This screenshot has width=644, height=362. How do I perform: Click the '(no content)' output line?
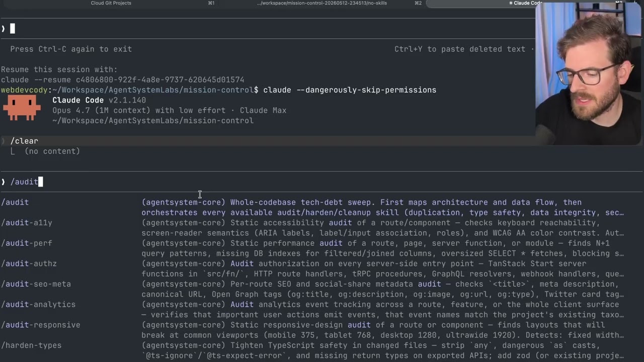click(x=52, y=151)
